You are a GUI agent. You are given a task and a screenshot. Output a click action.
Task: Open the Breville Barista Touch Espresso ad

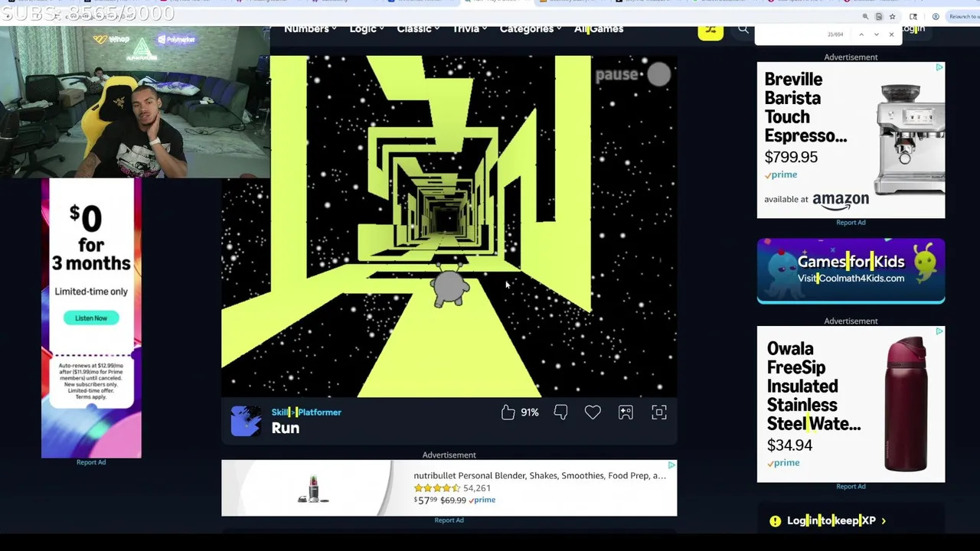[851, 140]
